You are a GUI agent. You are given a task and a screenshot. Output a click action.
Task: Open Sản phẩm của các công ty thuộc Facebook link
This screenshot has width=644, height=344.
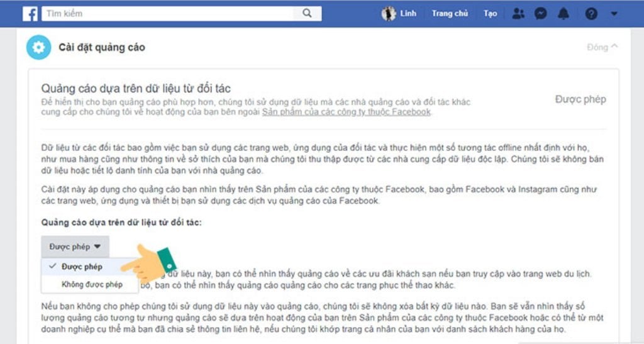[x=347, y=112]
